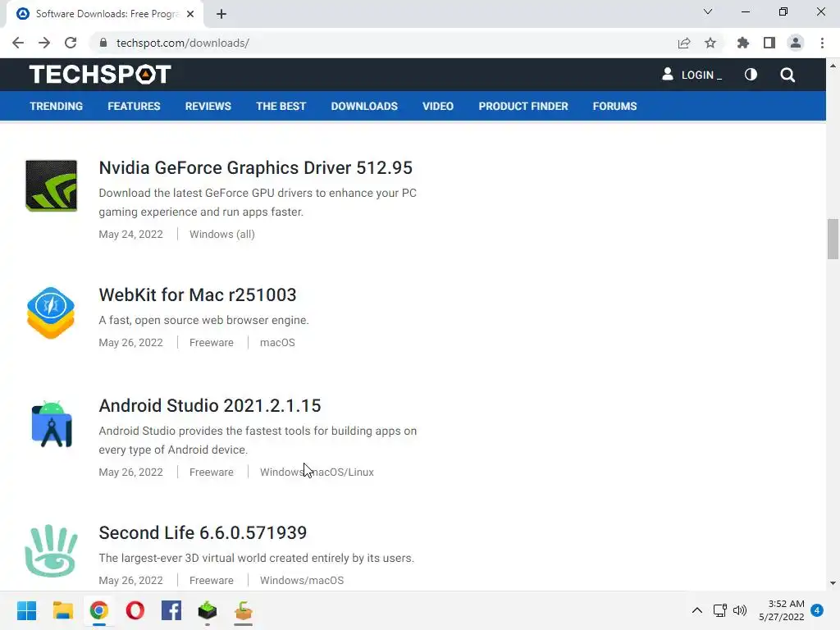The height and width of the screenshot is (630, 840).
Task: Click the Chrome taskbar icon
Action: 99,610
